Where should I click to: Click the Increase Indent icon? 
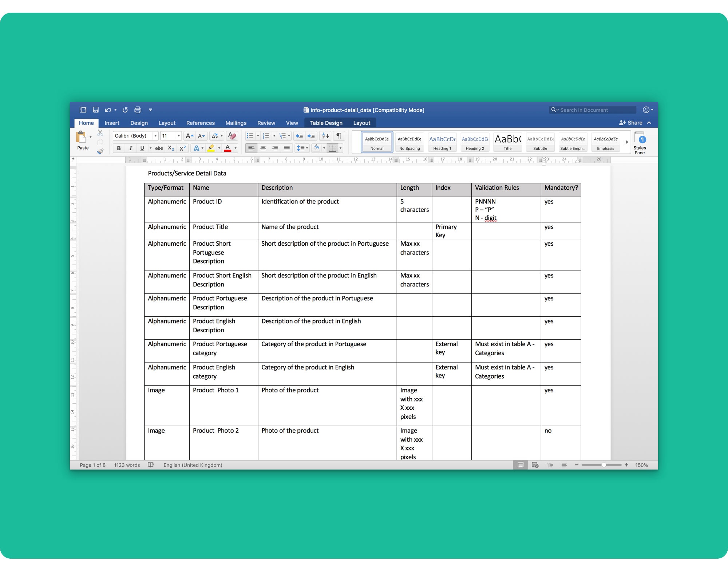[x=311, y=136]
